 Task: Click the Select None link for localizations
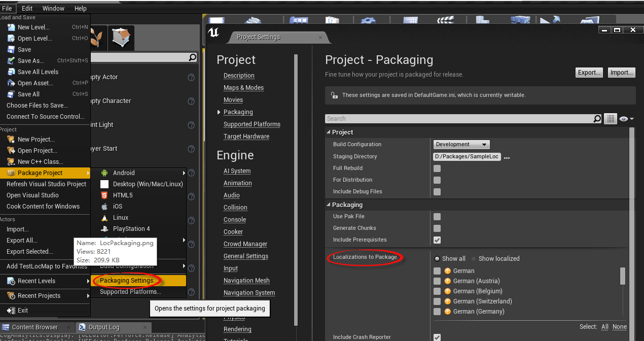[620, 327]
